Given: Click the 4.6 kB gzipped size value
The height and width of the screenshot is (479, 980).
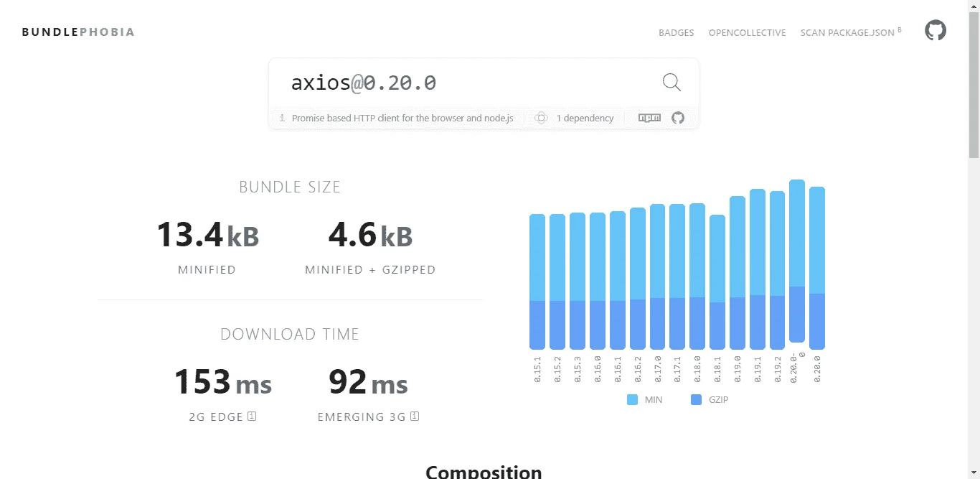Looking at the screenshot, I should pyautogui.click(x=370, y=236).
